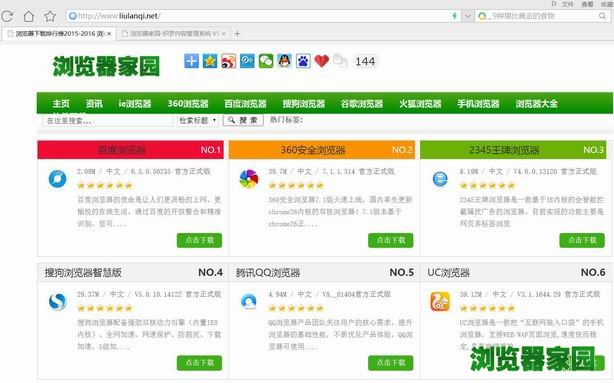Download 360安全浏览器 with its 点击下载 button
614x383 pixels.
point(390,240)
